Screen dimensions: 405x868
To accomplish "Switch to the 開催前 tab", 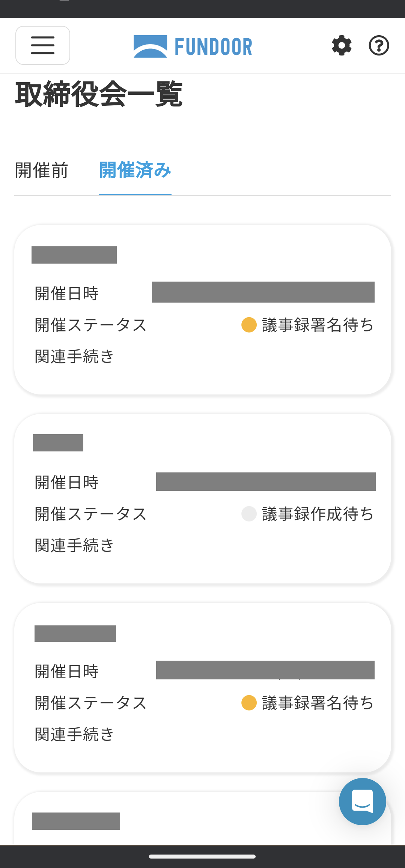I will click(42, 170).
